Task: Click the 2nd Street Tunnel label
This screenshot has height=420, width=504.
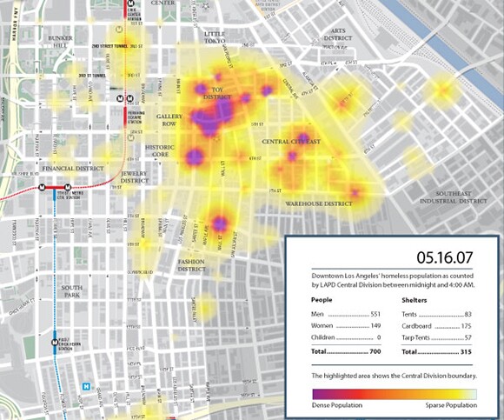Action: 110,46
